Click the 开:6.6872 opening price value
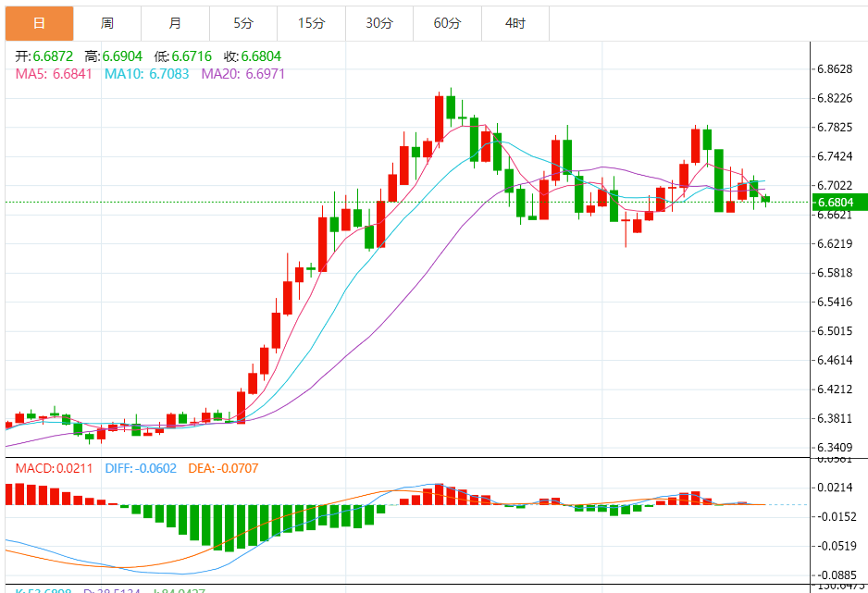 [x=43, y=56]
